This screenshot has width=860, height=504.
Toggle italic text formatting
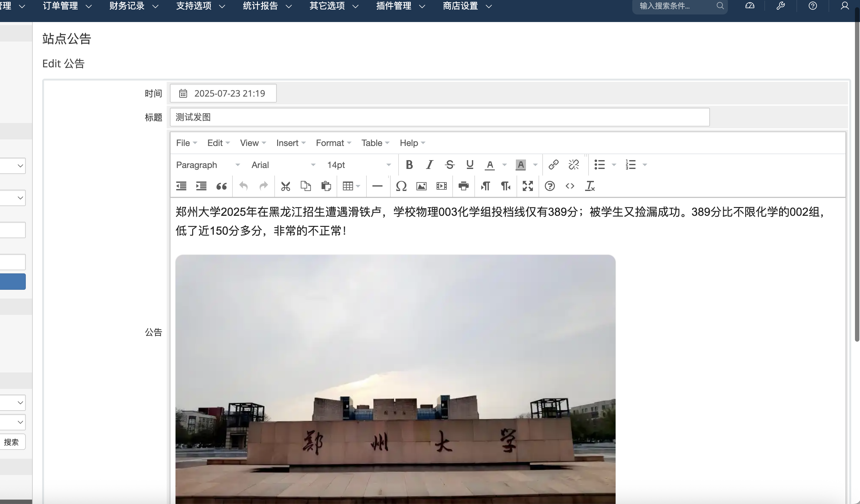[429, 165]
